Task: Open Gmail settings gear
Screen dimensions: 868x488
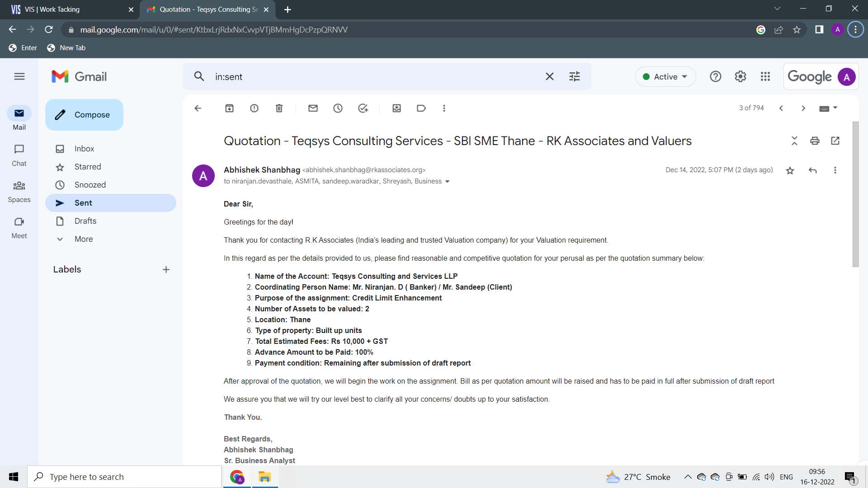Action: [x=740, y=76]
